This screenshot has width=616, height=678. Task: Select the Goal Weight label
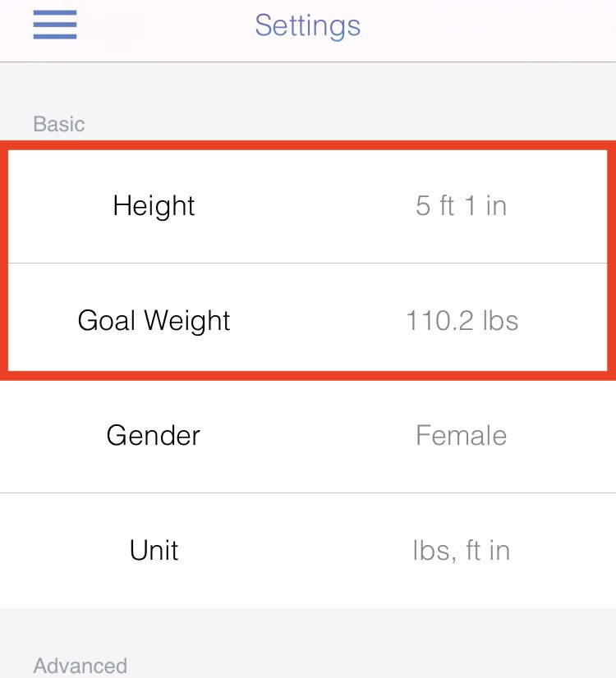coord(154,321)
